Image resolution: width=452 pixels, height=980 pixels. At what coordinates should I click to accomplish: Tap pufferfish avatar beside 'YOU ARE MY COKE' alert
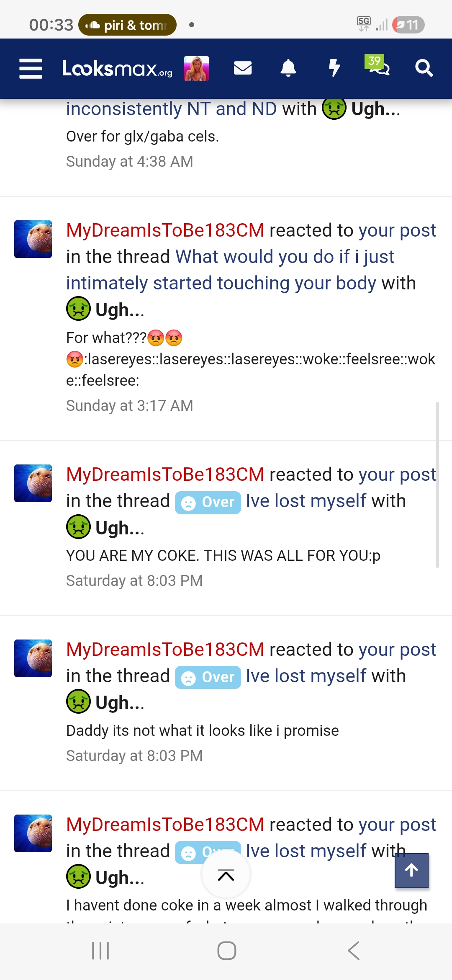(x=33, y=483)
